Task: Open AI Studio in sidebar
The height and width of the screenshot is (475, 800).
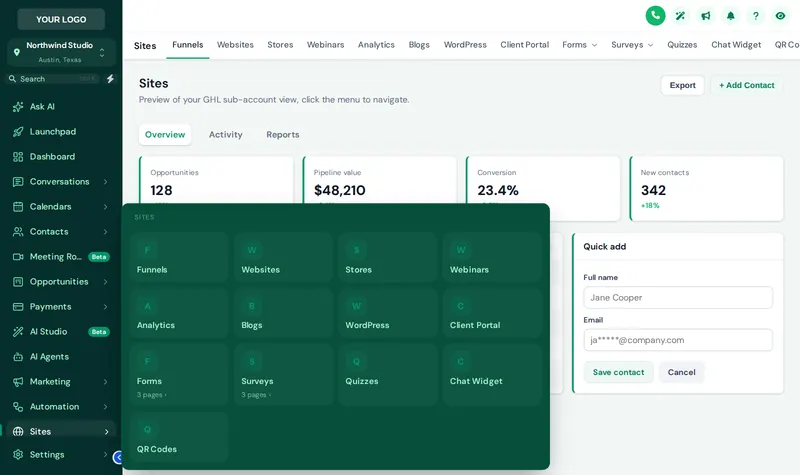Action: pyautogui.click(x=61, y=332)
